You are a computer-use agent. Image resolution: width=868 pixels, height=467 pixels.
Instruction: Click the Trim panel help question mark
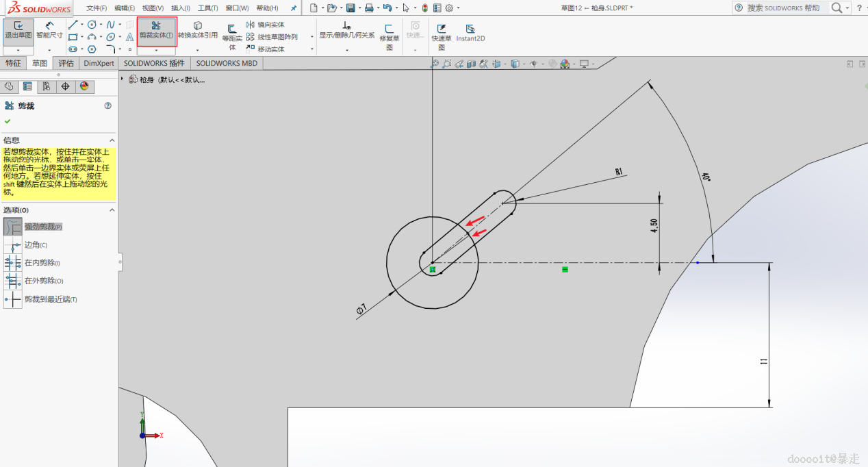point(107,106)
